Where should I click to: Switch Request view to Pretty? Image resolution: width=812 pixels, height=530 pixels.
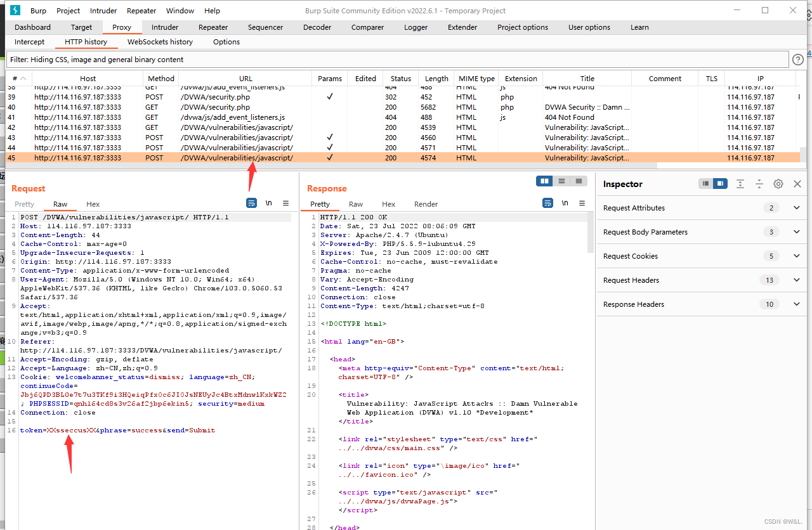24,204
